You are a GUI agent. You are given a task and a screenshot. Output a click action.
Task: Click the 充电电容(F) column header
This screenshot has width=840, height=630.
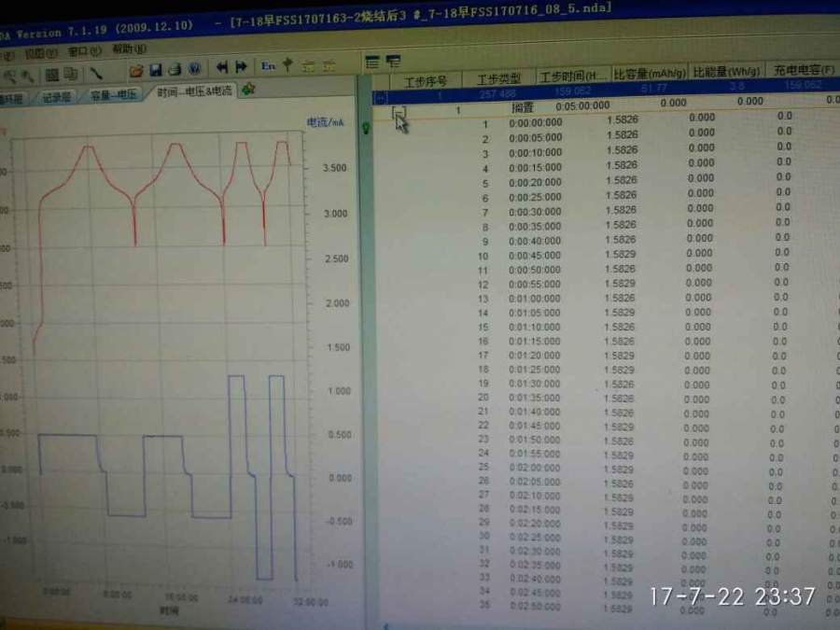pos(803,70)
